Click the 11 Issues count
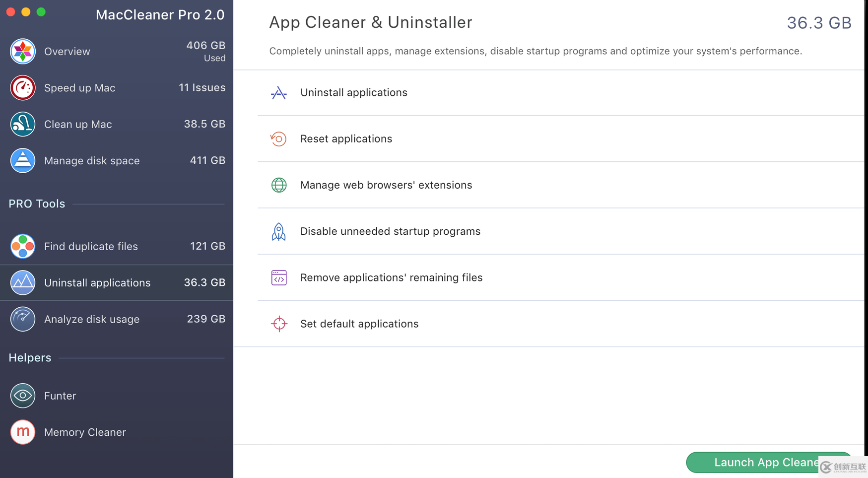 pos(202,88)
